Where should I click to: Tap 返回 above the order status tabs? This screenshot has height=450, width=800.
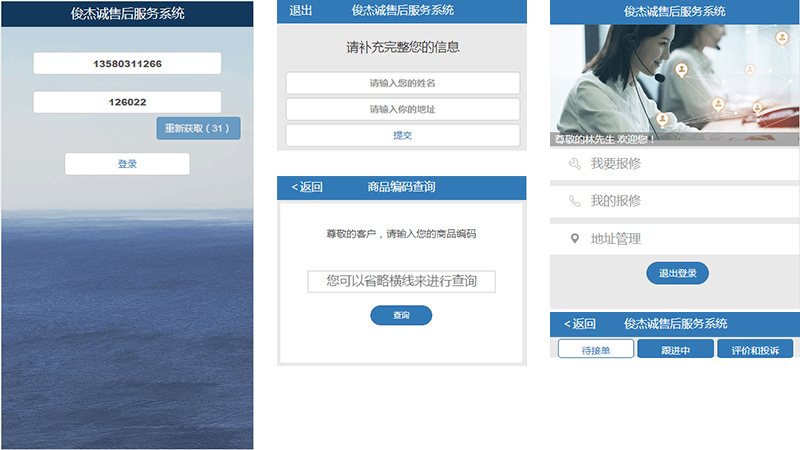pos(580,324)
